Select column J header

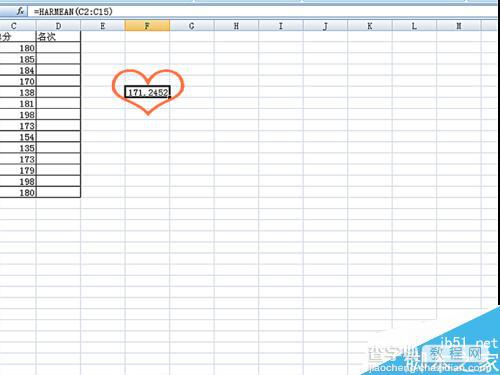pyautogui.click(x=325, y=26)
